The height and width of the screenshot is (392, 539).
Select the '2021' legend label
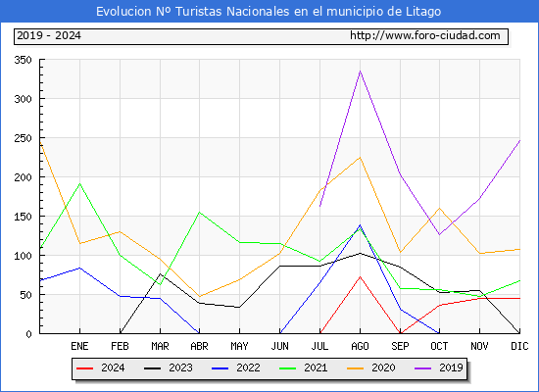[x=316, y=367]
